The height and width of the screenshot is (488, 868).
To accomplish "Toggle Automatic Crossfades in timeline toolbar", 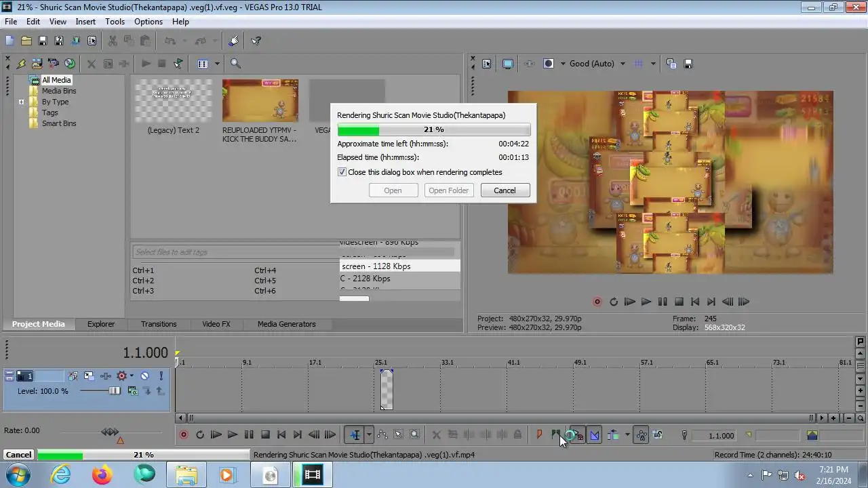I will click(595, 435).
